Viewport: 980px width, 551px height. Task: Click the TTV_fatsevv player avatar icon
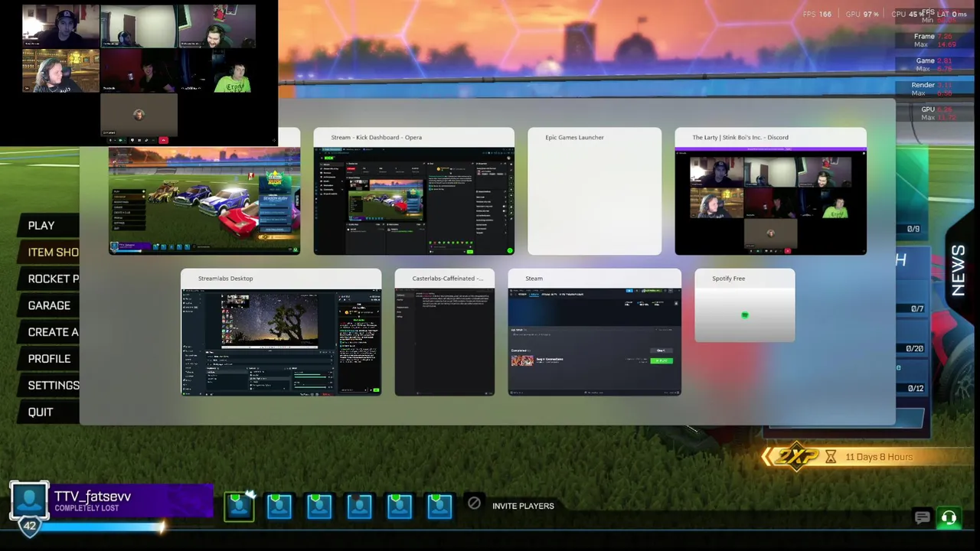coord(29,500)
